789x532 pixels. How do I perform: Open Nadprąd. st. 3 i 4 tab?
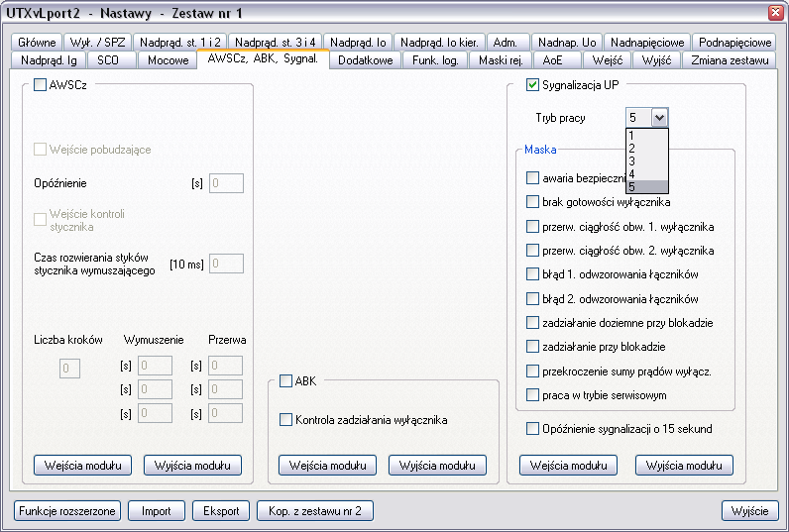click(275, 43)
